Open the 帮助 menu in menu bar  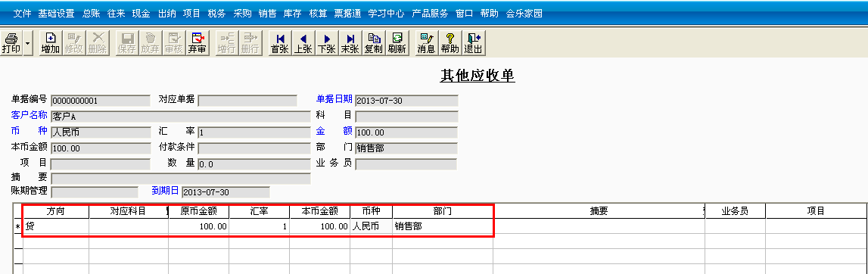[x=490, y=14]
